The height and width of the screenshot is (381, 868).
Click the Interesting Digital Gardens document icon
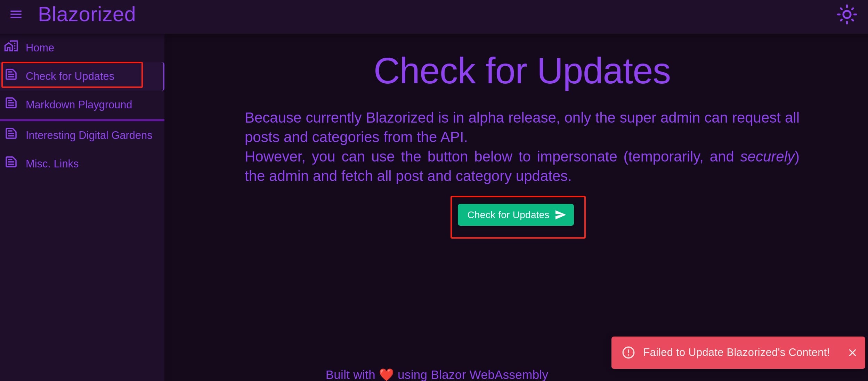(x=11, y=134)
